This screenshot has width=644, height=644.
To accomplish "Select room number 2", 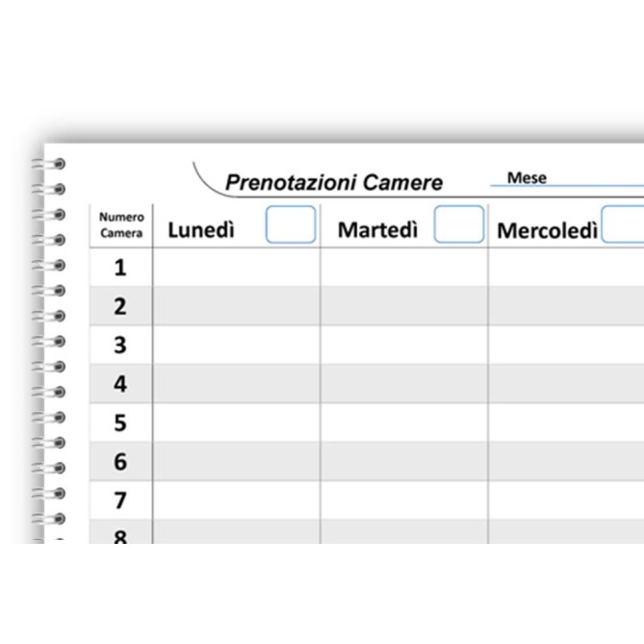I will [x=120, y=306].
